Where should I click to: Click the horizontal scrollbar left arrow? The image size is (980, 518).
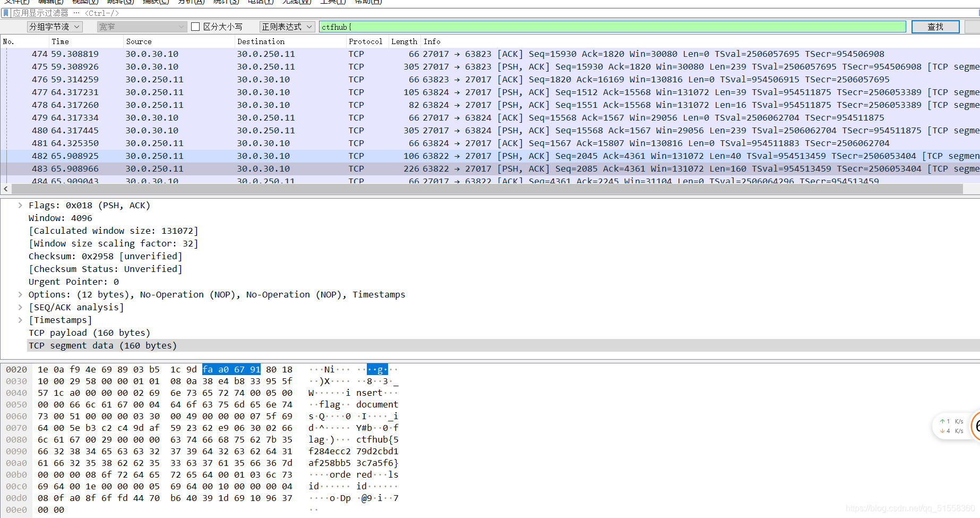click(x=6, y=189)
